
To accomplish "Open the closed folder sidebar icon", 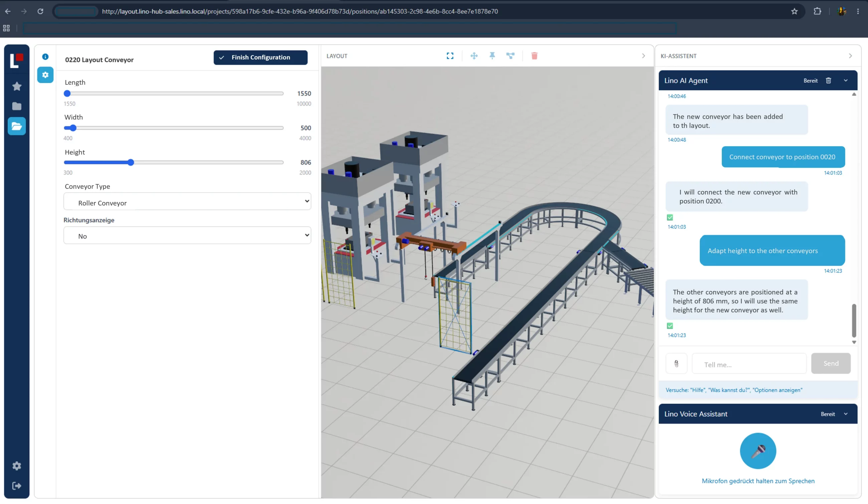I will click(17, 106).
